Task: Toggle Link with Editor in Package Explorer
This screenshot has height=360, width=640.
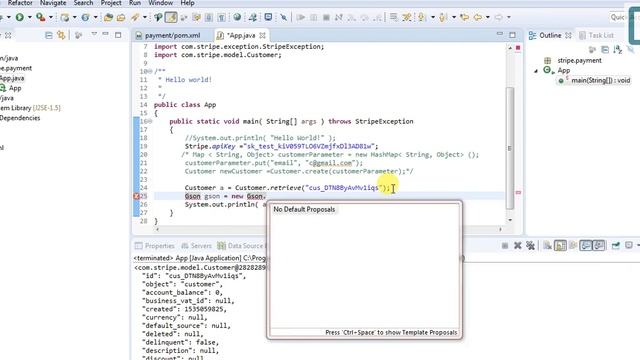Action: point(61,36)
